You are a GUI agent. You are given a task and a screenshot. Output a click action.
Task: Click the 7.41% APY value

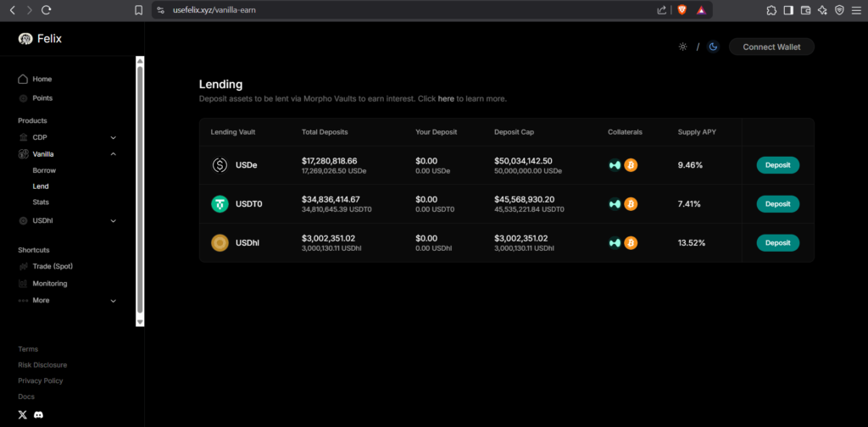[689, 203]
